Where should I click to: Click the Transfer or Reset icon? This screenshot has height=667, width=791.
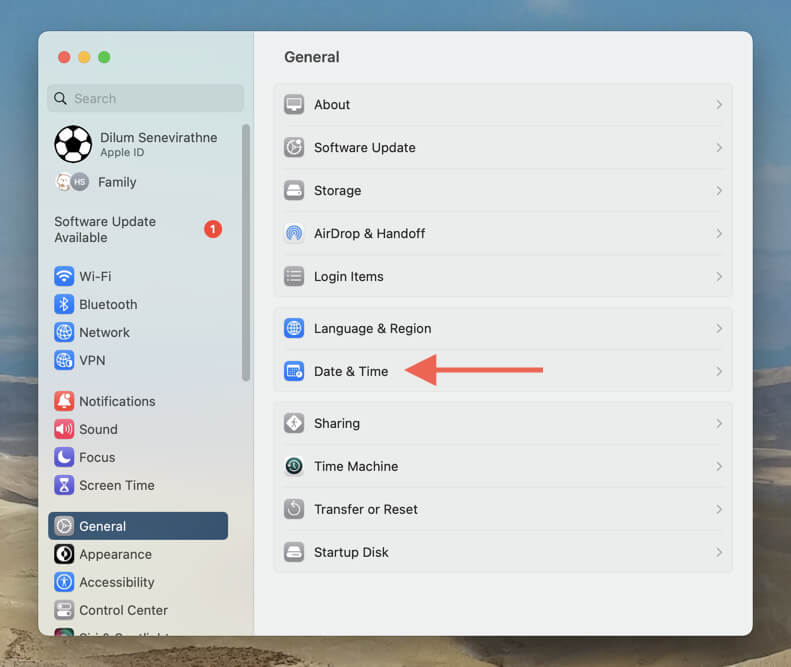pos(294,509)
